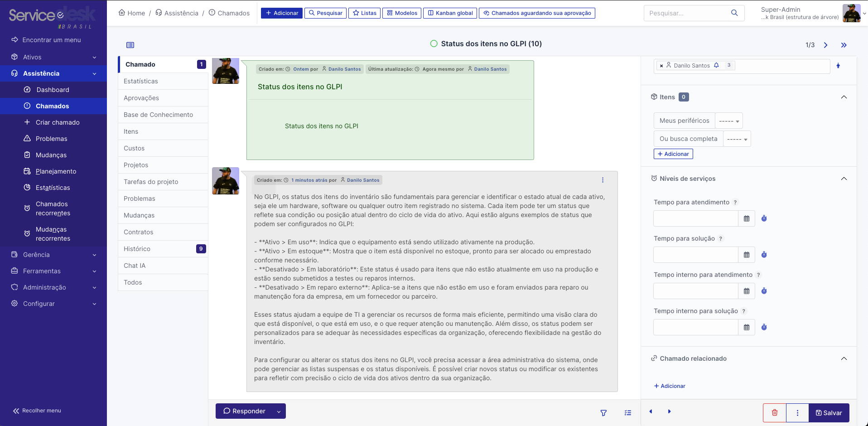Screen dimensions: 868x426
Task: Click the search magnifier icon
Action: click(x=734, y=13)
